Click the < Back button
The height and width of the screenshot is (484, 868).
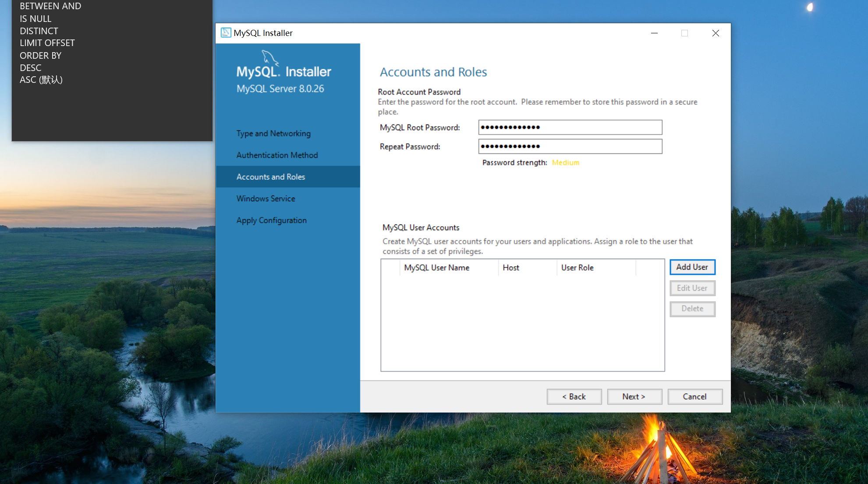pos(574,397)
